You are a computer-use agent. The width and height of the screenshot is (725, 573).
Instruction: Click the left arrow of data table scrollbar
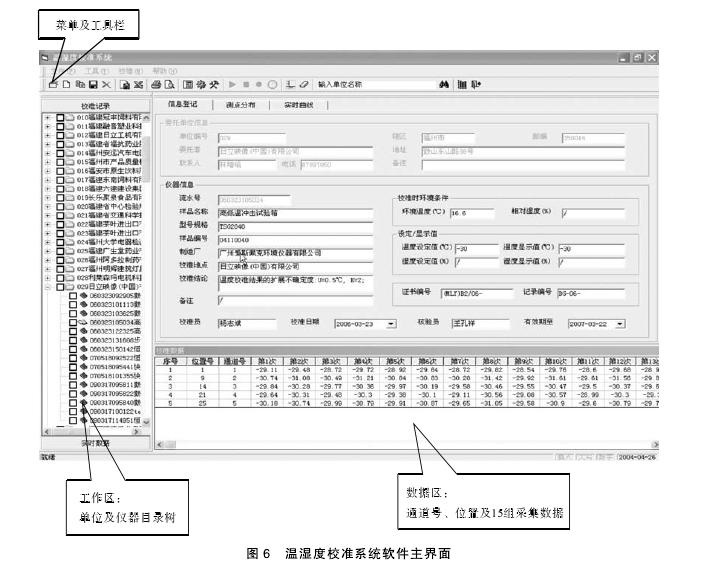coord(160,444)
